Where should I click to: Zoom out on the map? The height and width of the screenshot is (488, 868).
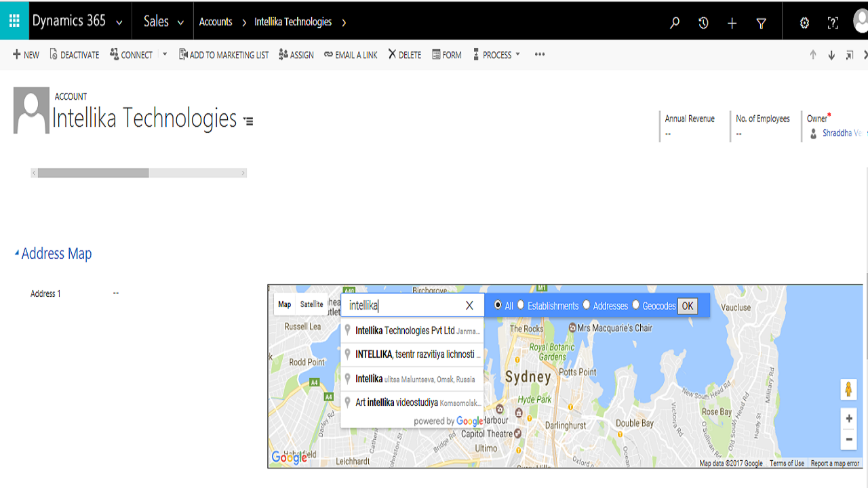pyautogui.click(x=848, y=439)
